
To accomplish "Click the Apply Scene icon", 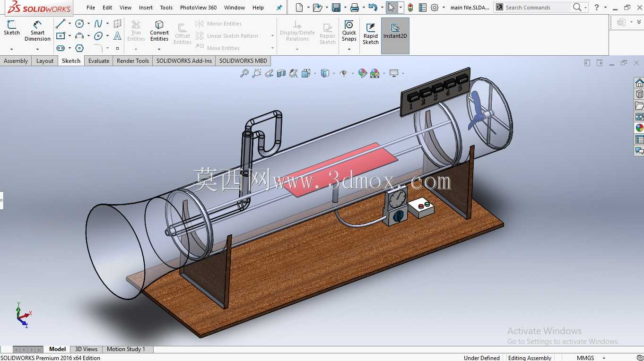I will (x=375, y=73).
